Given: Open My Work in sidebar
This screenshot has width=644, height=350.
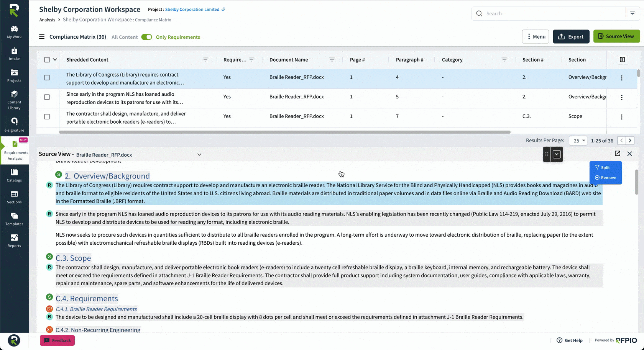Looking at the screenshot, I should [14, 32].
